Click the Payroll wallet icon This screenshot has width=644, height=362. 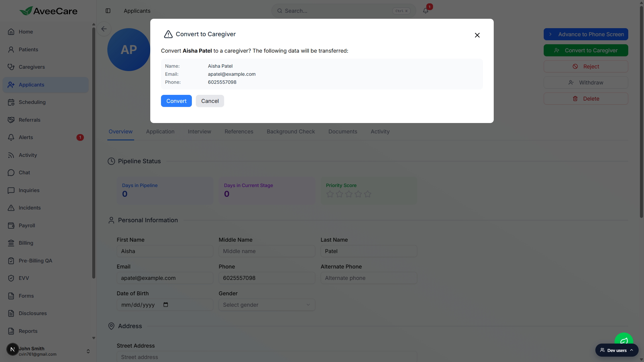[11, 226]
